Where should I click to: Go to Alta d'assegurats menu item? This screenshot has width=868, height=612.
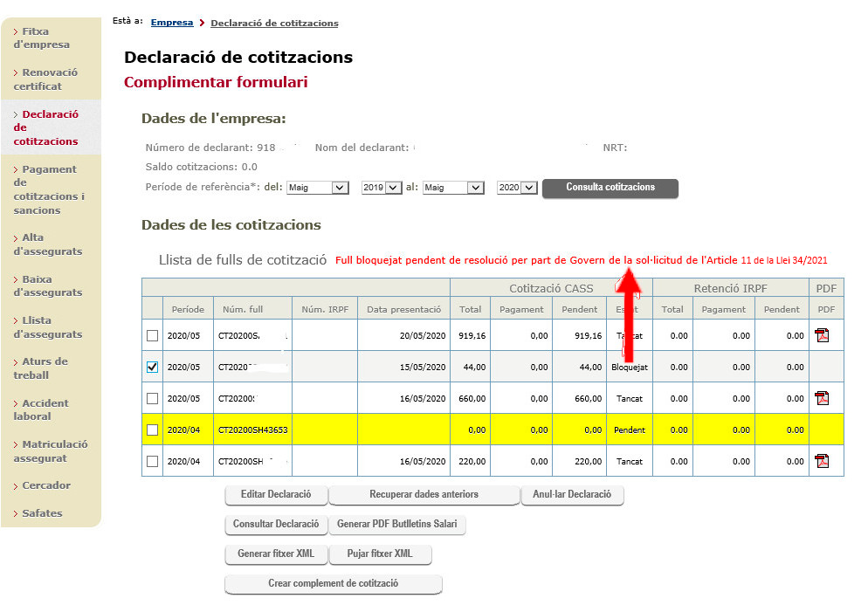48,244
